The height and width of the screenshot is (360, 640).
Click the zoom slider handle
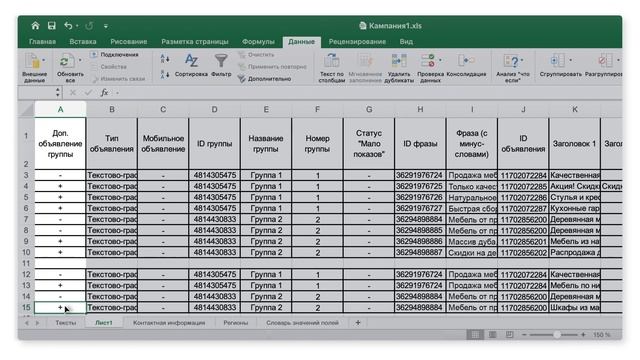point(557,335)
